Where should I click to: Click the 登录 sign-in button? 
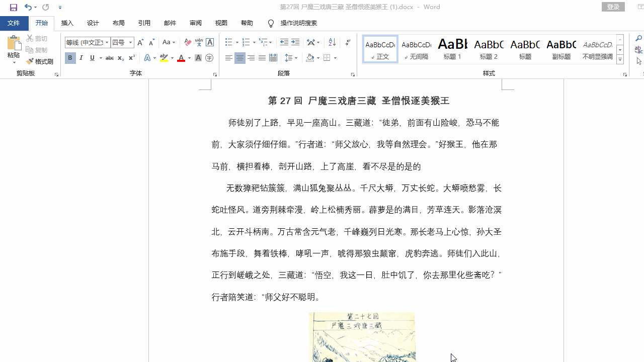click(613, 7)
